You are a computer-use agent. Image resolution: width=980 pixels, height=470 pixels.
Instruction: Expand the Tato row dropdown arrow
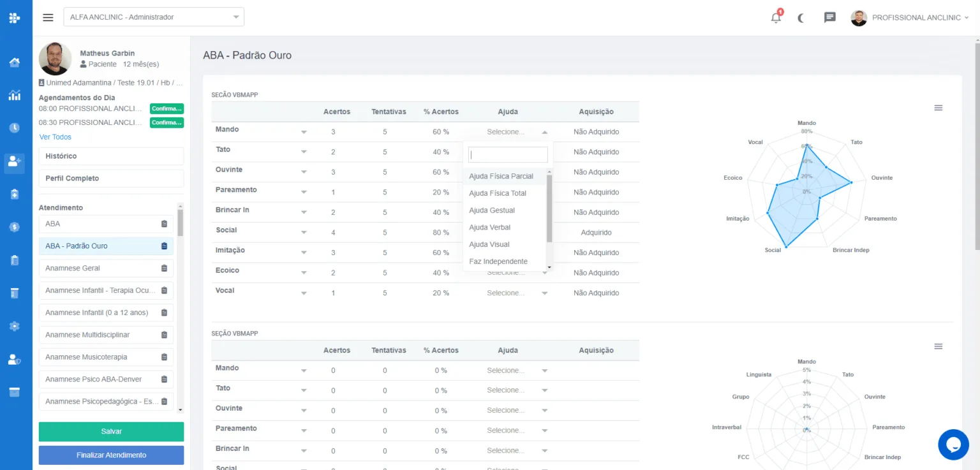(x=304, y=152)
